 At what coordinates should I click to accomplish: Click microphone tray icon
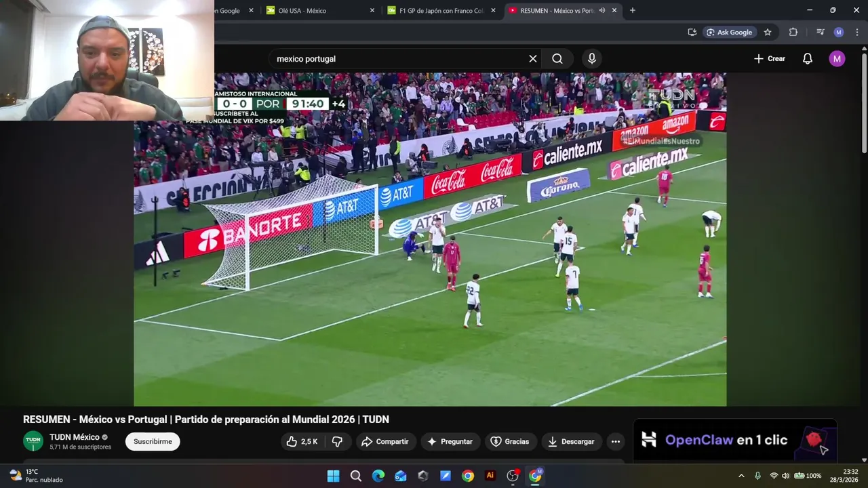pyautogui.click(x=757, y=476)
